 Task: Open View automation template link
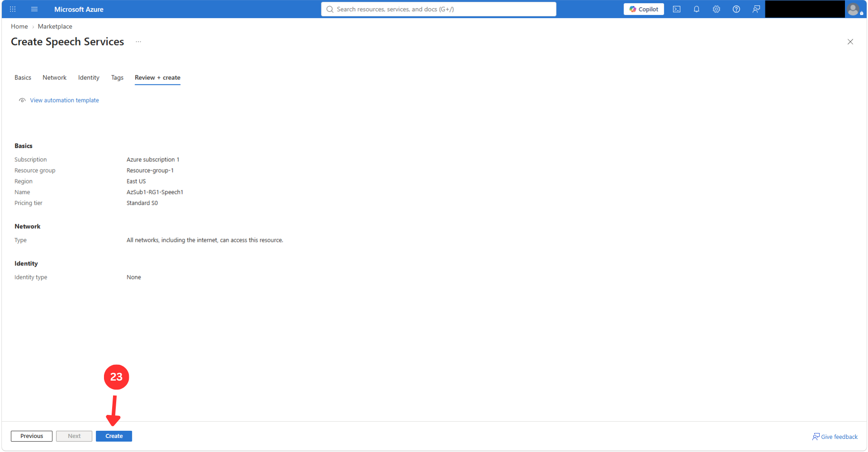pyautogui.click(x=64, y=100)
